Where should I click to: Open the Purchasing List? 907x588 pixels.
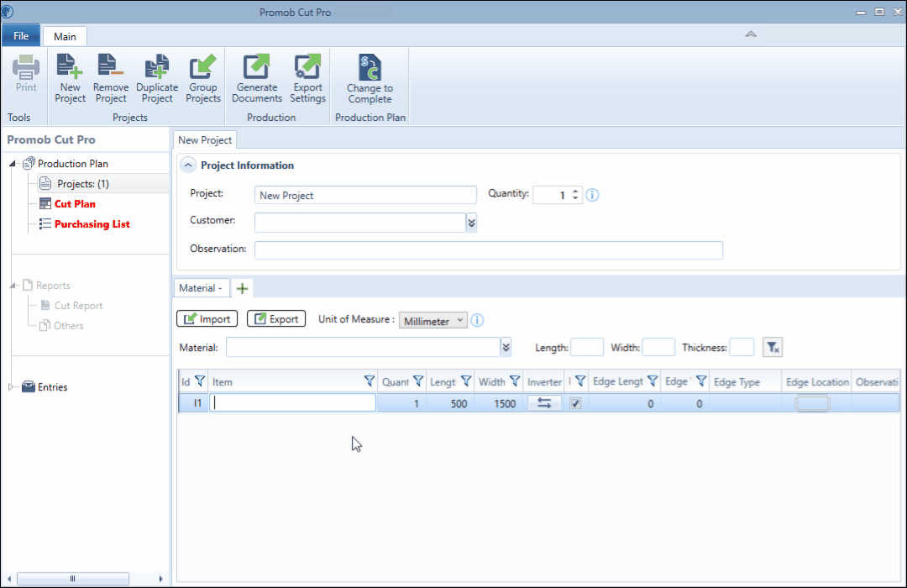point(92,224)
